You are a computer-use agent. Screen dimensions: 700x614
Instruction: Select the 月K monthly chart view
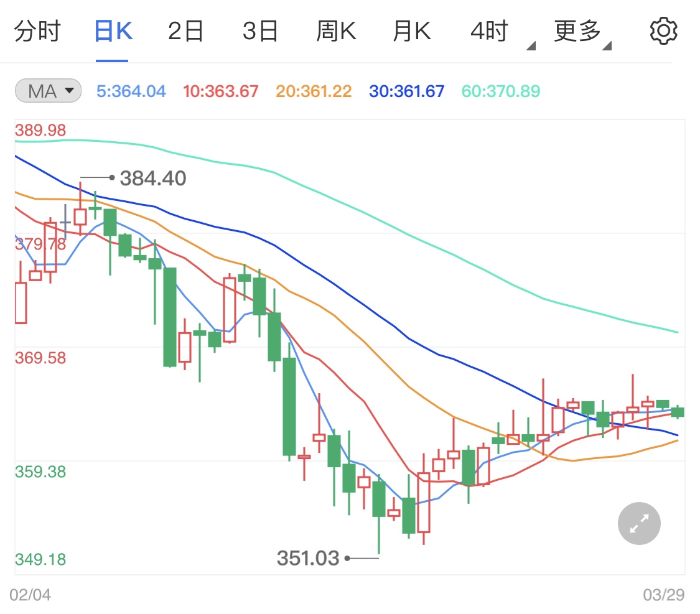tap(411, 30)
